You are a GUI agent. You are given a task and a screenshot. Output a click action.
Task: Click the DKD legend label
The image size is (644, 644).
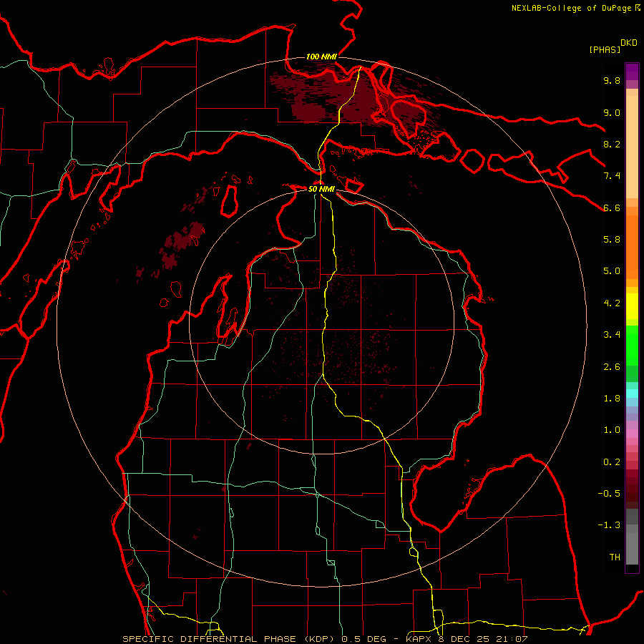pos(629,43)
